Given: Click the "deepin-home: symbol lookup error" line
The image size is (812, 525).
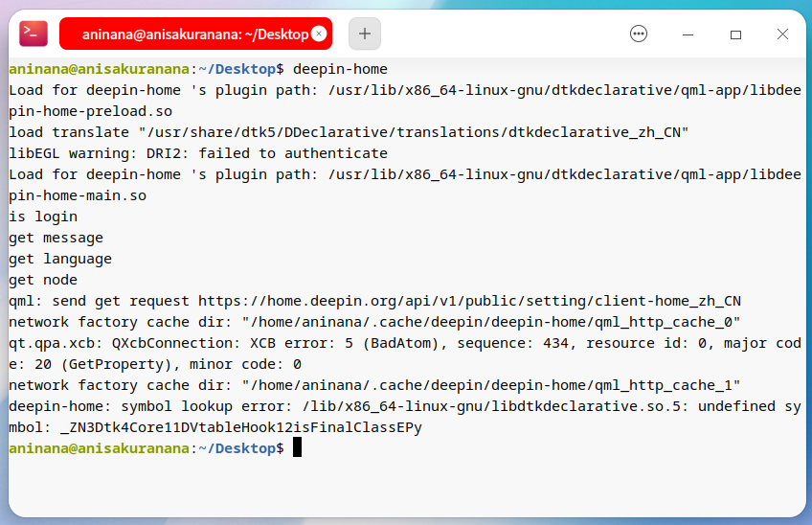Looking at the screenshot, I should click(x=405, y=406).
